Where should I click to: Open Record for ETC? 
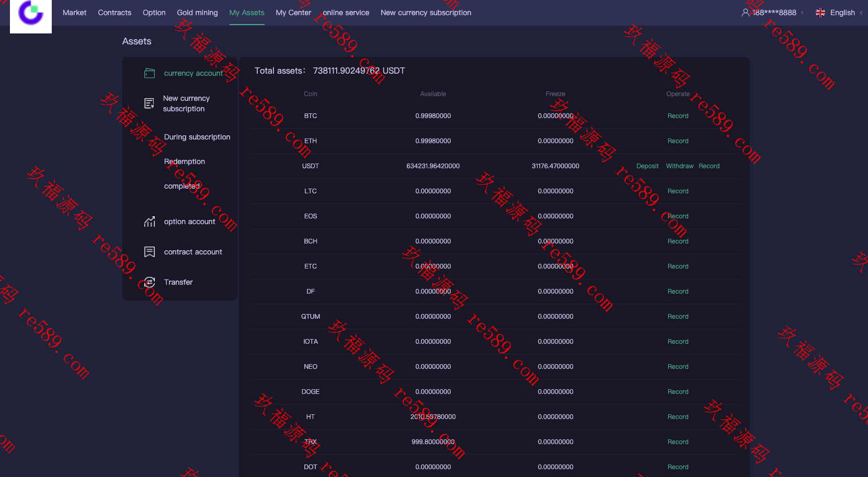click(x=678, y=266)
